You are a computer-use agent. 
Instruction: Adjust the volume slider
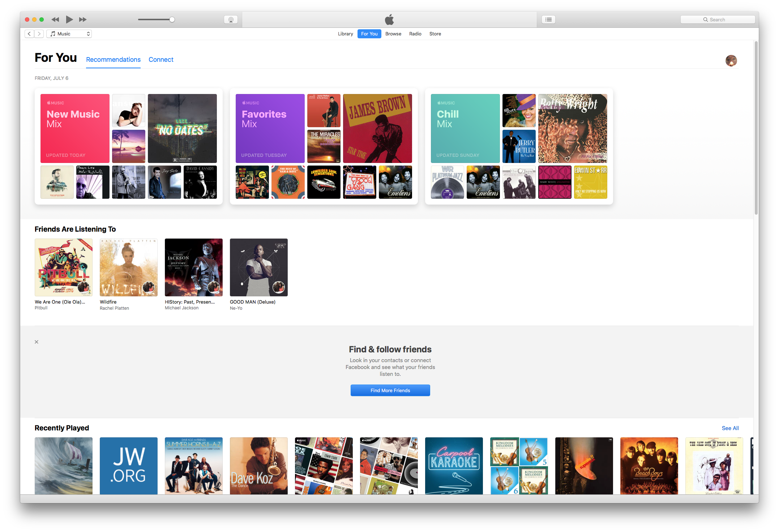[x=156, y=20]
